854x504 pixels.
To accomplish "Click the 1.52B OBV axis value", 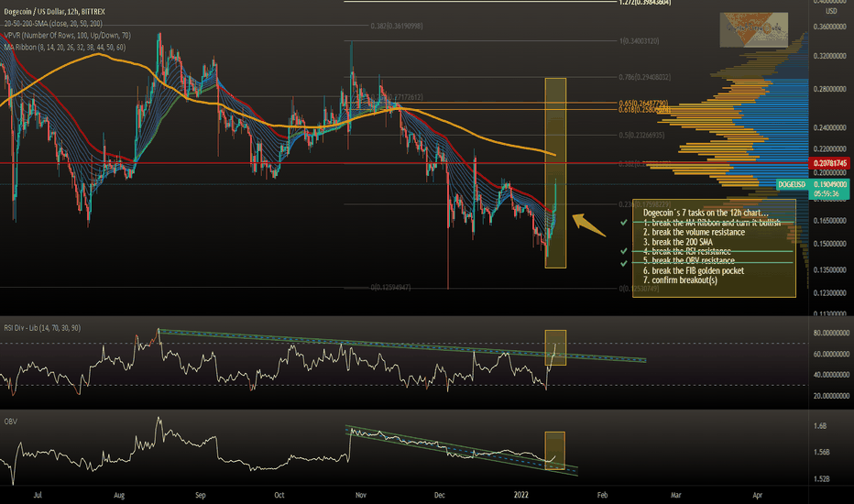I will (821, 479).
